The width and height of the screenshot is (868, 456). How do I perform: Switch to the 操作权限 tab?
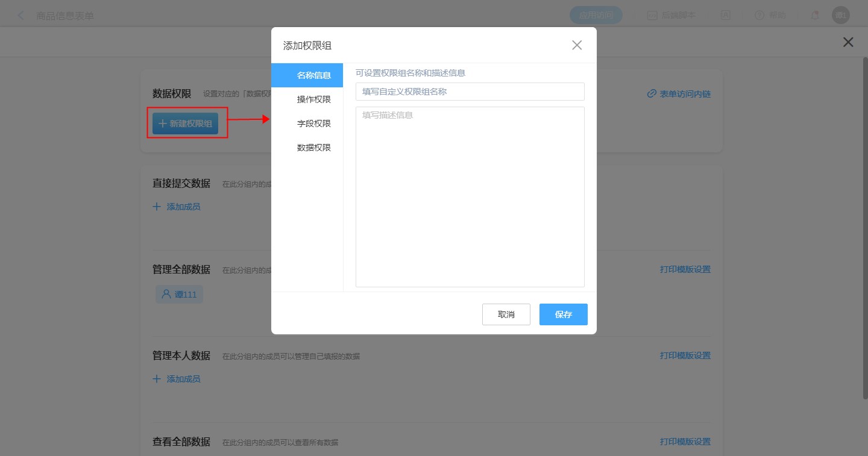tap(307, 99)
